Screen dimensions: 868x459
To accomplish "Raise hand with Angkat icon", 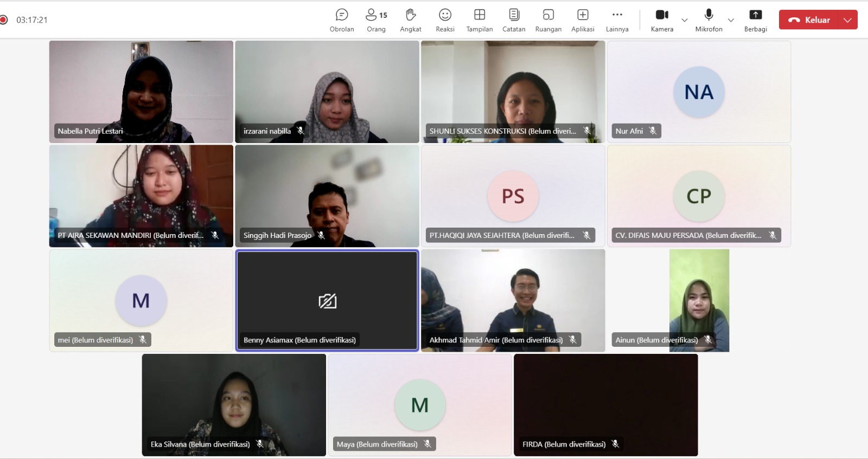I will click(x=411, y=20).
